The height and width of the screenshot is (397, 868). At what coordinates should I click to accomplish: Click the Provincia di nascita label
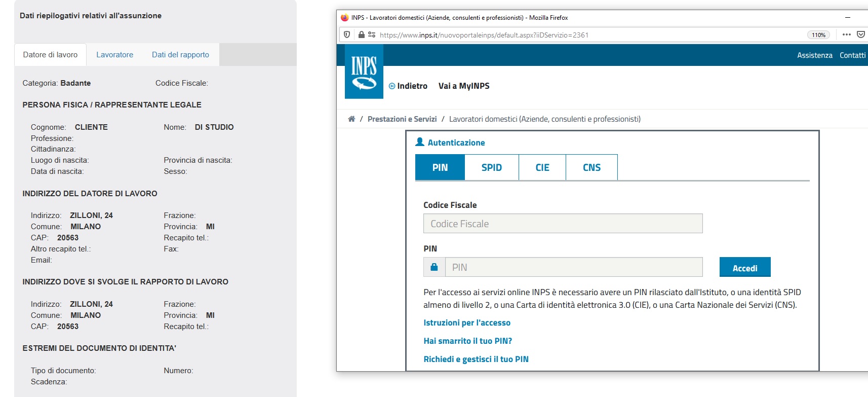(x=198, y=160)
